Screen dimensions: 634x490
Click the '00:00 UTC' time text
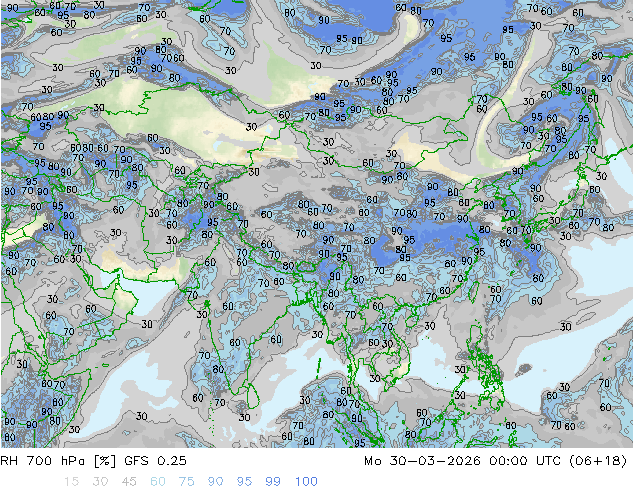tap(525, 461)
